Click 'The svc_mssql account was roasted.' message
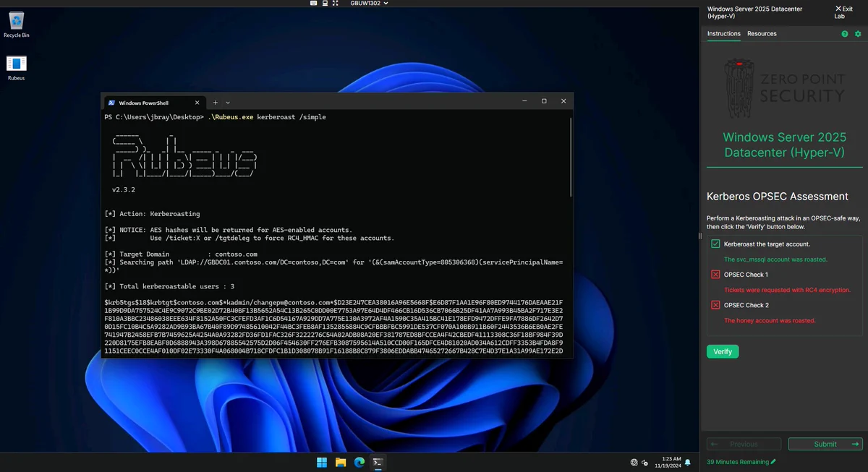Screen dimensions: 868x472 click(775, 259)
